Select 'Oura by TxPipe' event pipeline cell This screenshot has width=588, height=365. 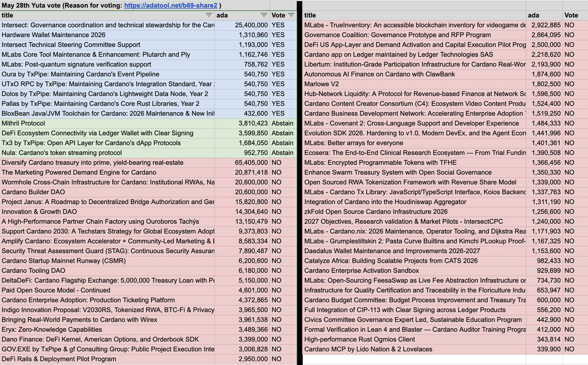[x=107, y=74]
